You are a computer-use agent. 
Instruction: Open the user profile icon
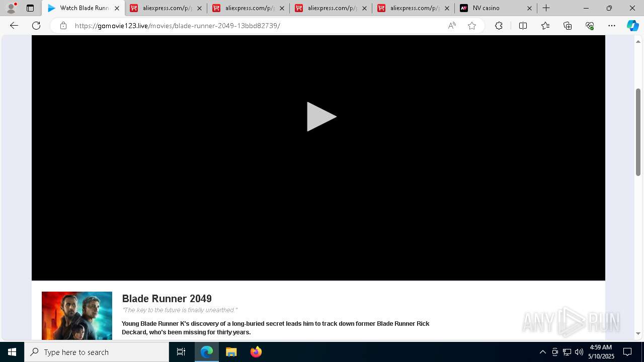pyautogui.click(x=11, y=8)
